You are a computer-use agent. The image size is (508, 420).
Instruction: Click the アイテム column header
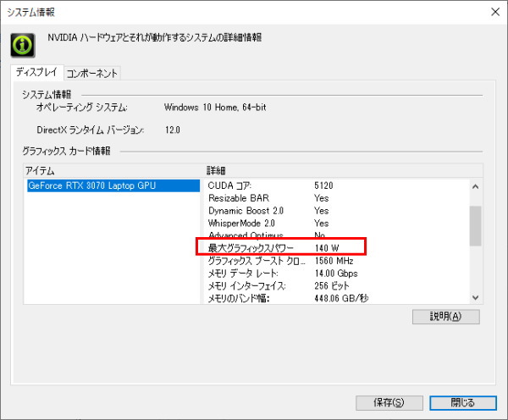[113, 171]
